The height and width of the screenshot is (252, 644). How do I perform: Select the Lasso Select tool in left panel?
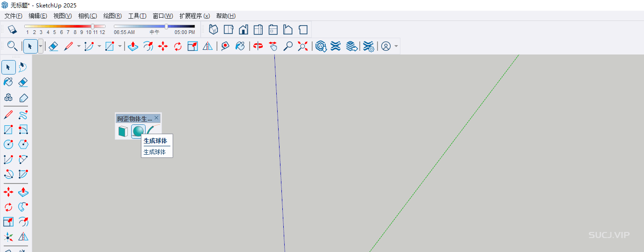click(x=23, y=67)
